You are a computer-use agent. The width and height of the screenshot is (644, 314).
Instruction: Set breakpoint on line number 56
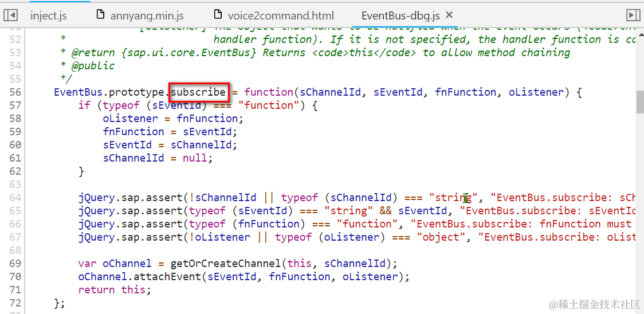coord(15,92)
